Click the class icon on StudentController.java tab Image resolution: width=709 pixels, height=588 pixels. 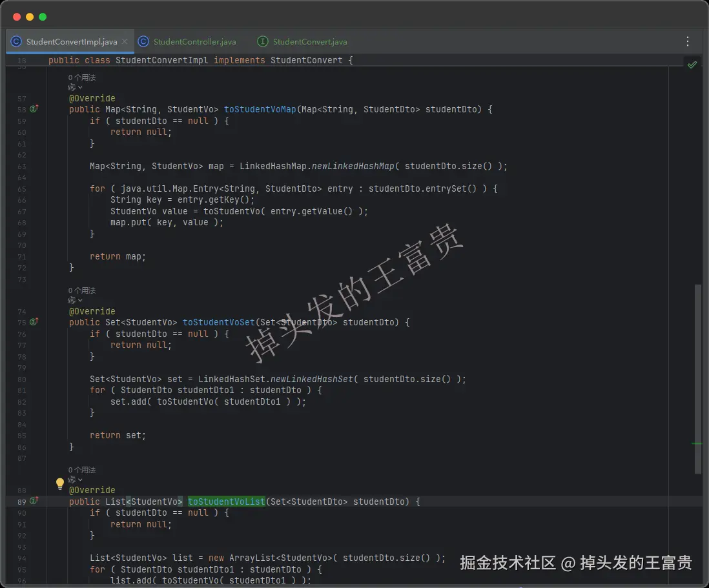click(143, 41)
